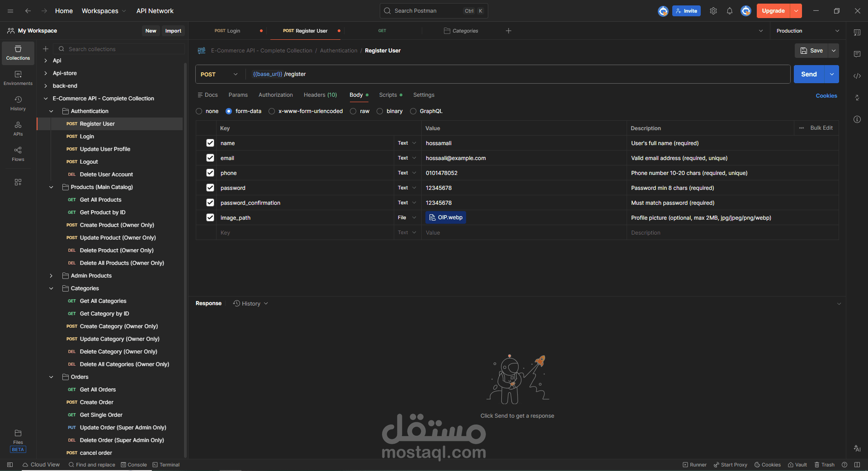
Task: Click the Search collections field
Action: pos(119,49)
